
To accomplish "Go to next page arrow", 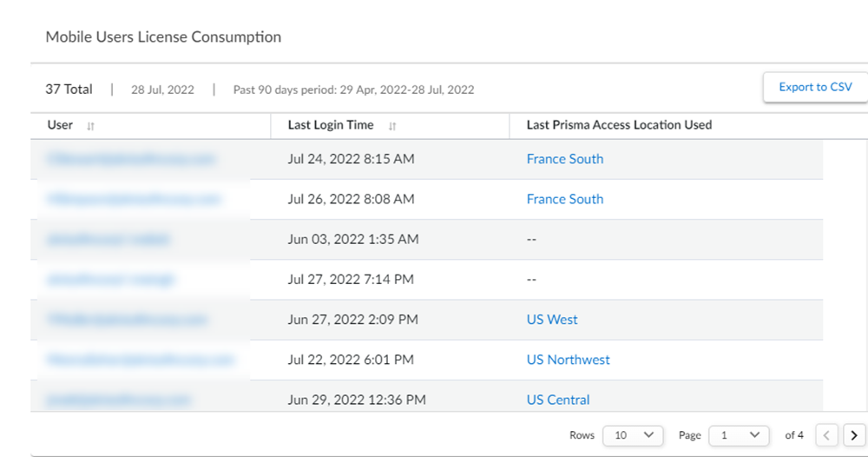I will [x=854, y=435].
